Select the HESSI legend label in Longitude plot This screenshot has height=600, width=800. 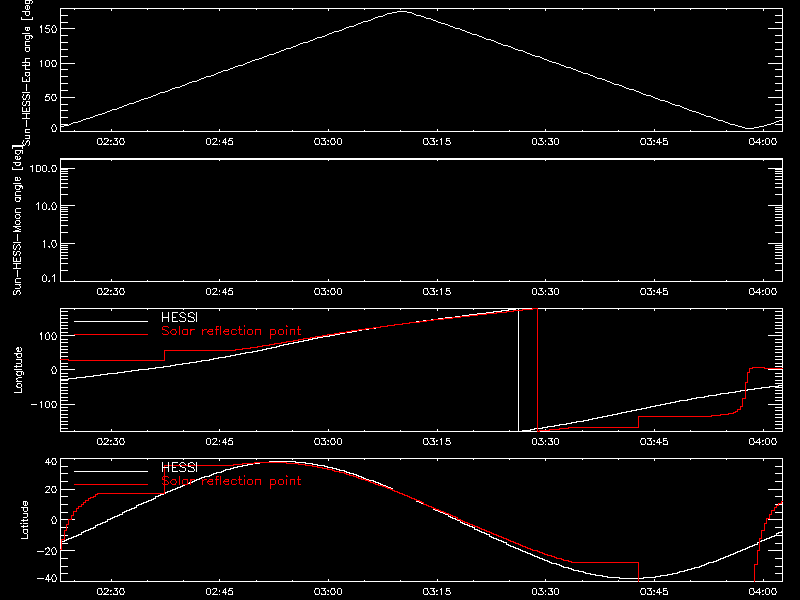(x=179, y=317)
